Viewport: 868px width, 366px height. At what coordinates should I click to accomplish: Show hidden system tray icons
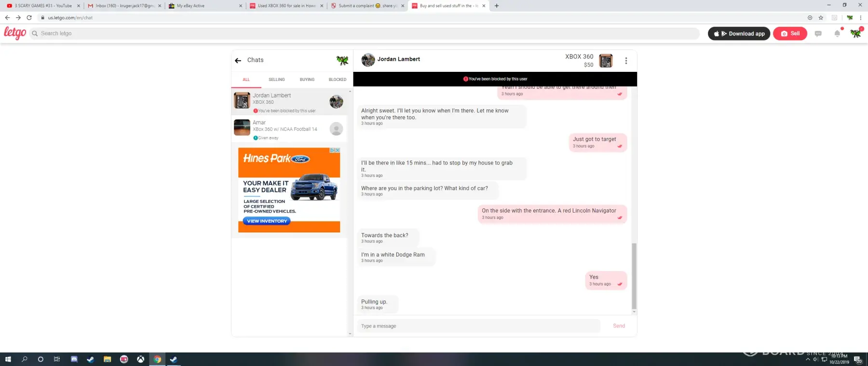pos(808,359)
